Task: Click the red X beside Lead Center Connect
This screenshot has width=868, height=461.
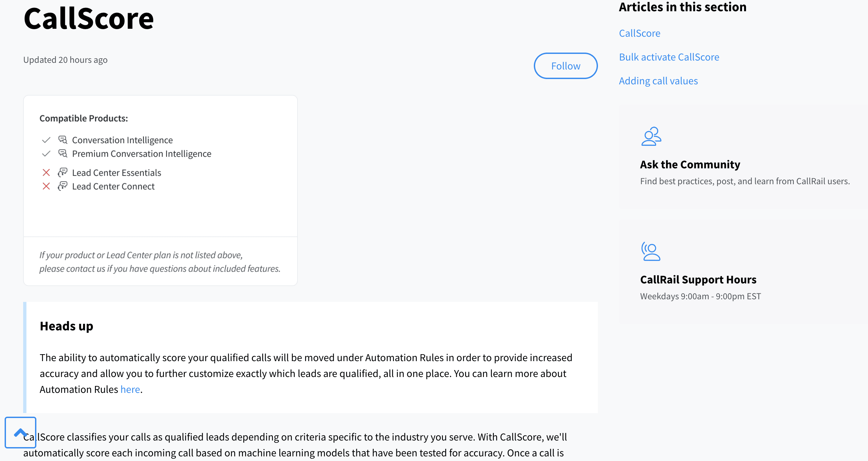Action: (46, 186)
